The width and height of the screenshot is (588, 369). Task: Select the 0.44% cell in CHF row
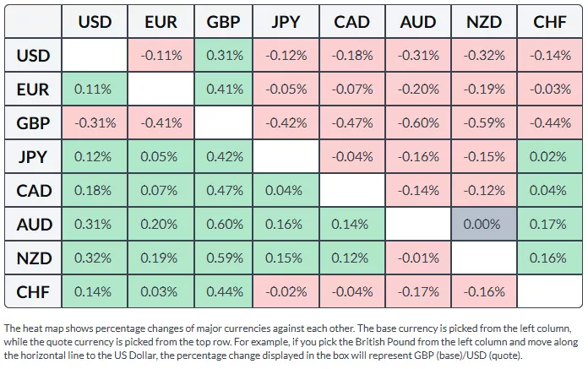pos(224,292)
